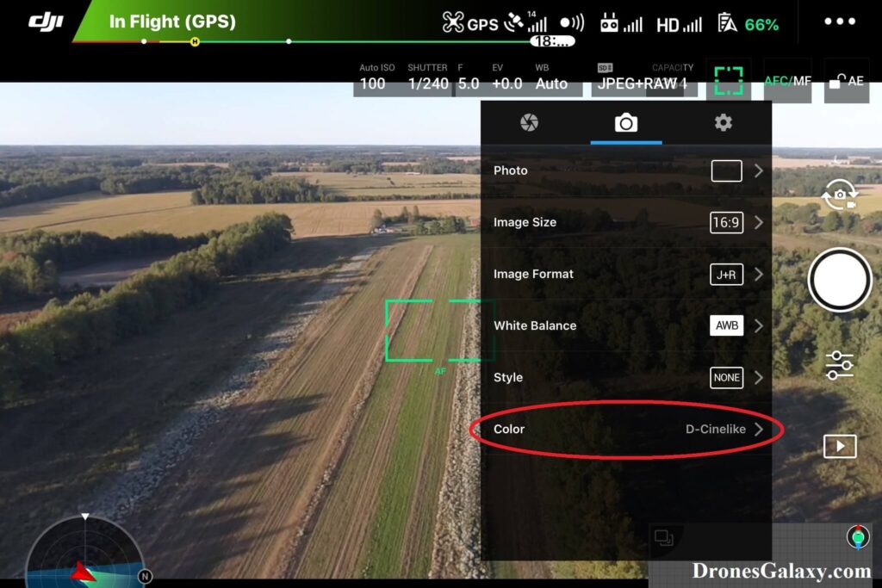Viewport: 882px width, 588px height.
Task: Tap the map location pin icon
Action: click(x=858, y=536)
